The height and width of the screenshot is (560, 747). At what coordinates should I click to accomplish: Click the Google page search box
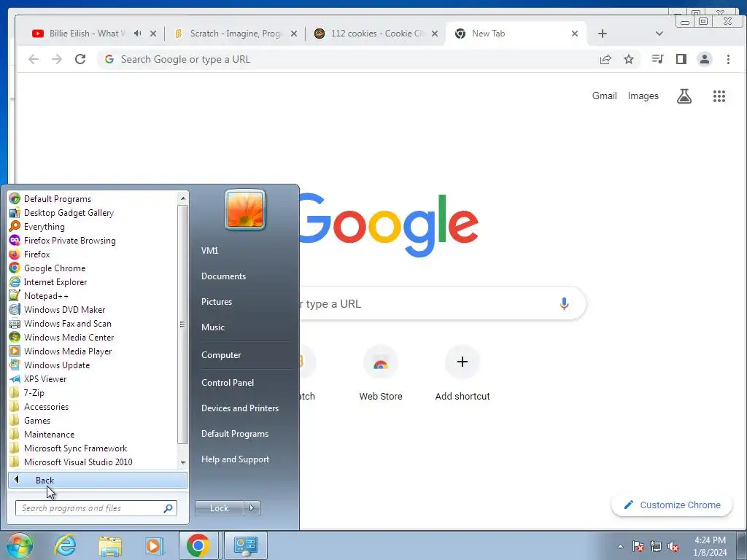pyautogui.click(x=442, y=304)
